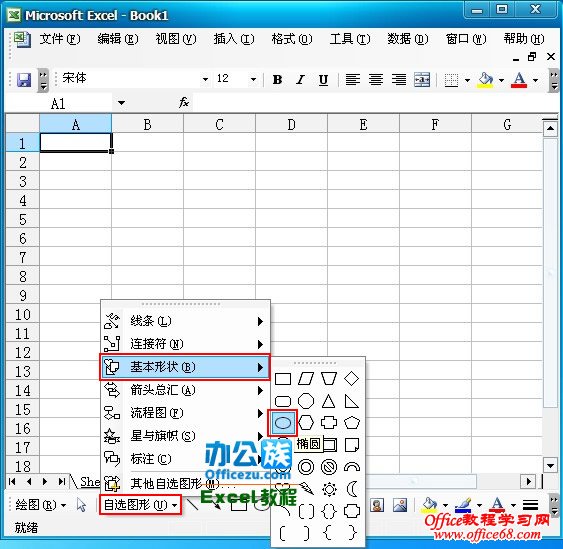Select the lightning bolt shape
The height and width of the screenshot is (549, 563).
[x=306, y=488]
